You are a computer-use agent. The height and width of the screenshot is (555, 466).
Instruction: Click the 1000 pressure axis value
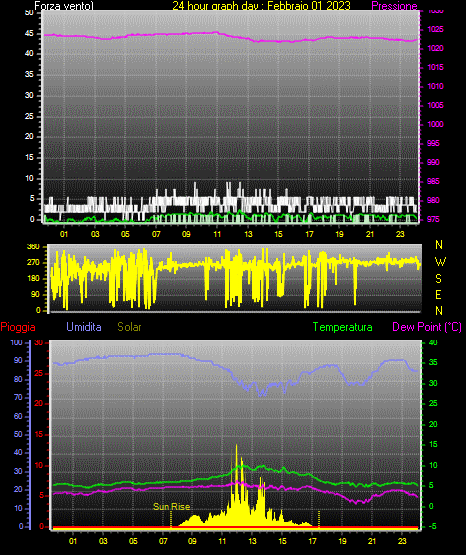point(435,124)
